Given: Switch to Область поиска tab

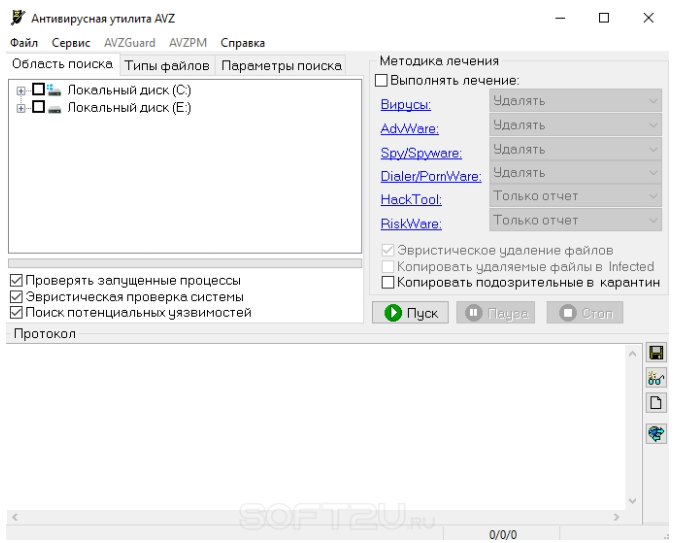Looking at the screenshot, I should 63,64.
